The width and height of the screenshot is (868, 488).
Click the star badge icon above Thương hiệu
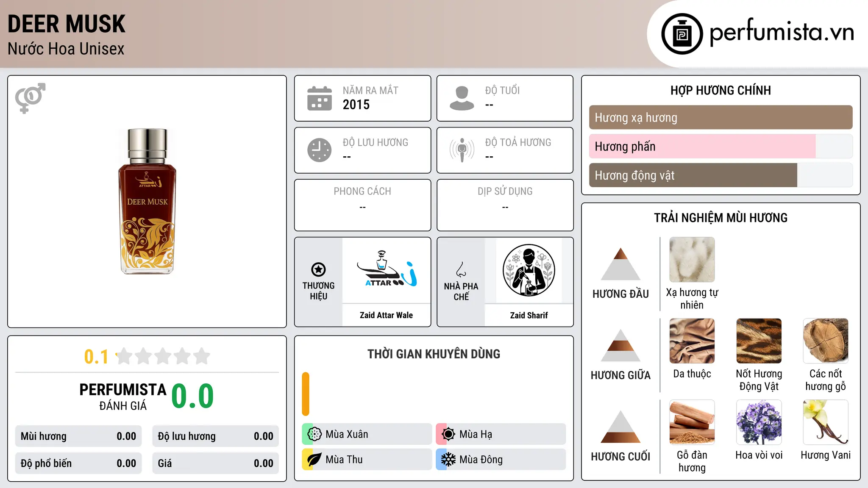click(318, 269)
